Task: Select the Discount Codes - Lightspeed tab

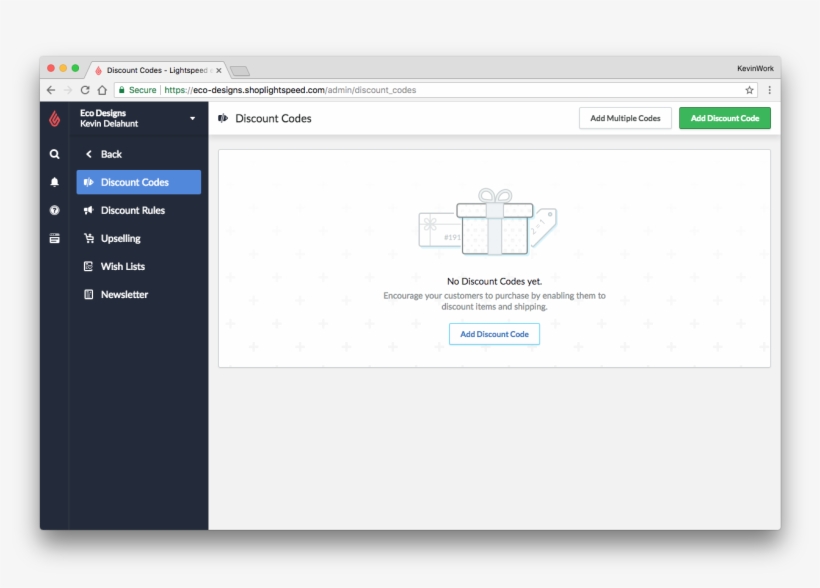Action: click(x=157, y=70)
